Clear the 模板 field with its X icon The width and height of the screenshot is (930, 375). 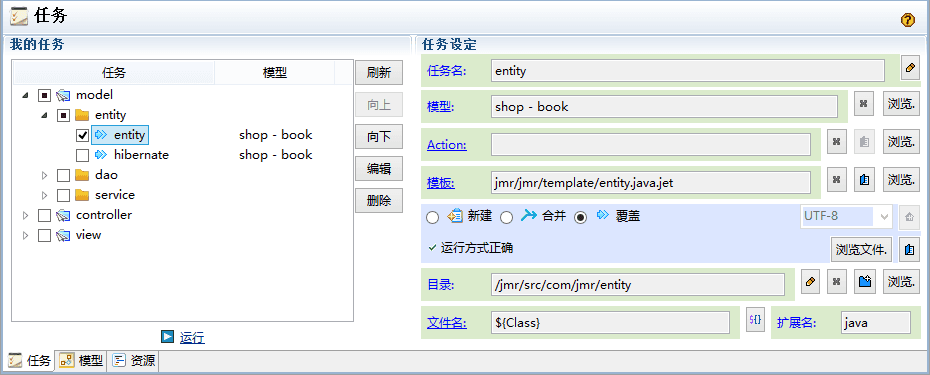[836, 180]
